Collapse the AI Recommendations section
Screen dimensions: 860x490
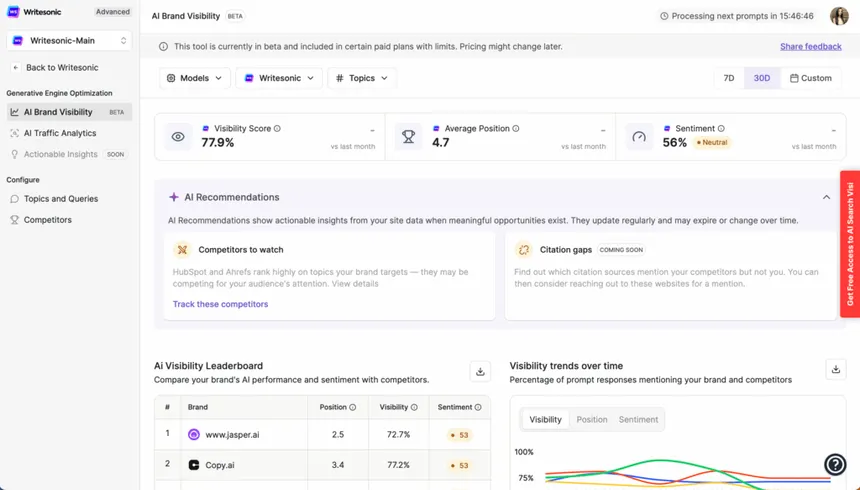826,198
